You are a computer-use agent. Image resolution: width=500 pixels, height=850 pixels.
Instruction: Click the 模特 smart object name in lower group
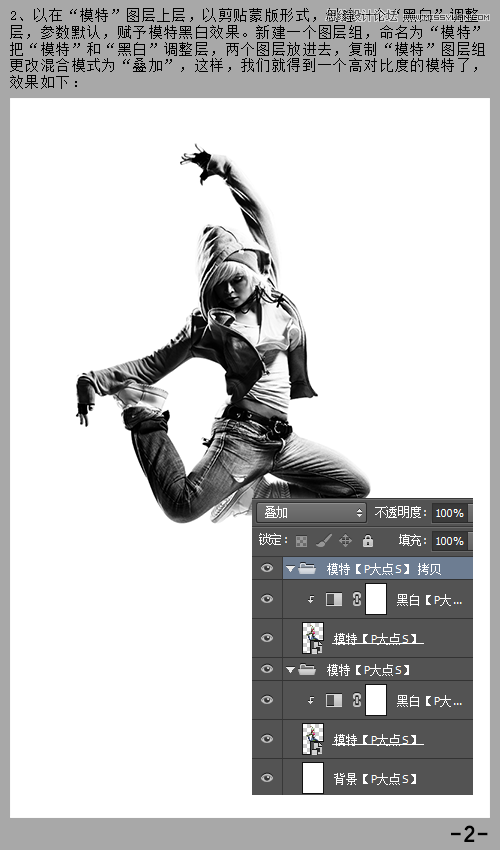point(378,740)
